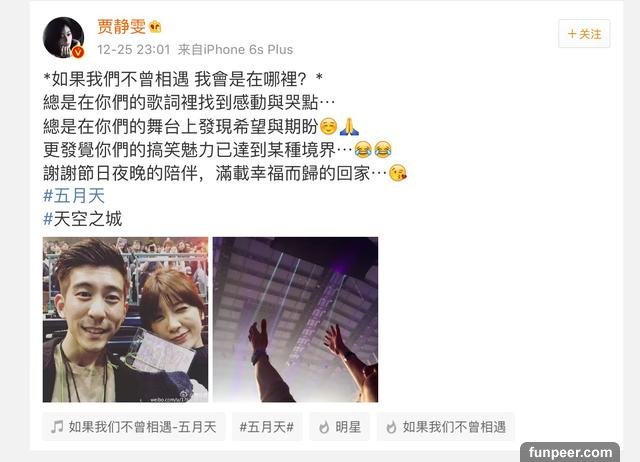Open the #五月天# topic tag below the photos

coord(267,427)
